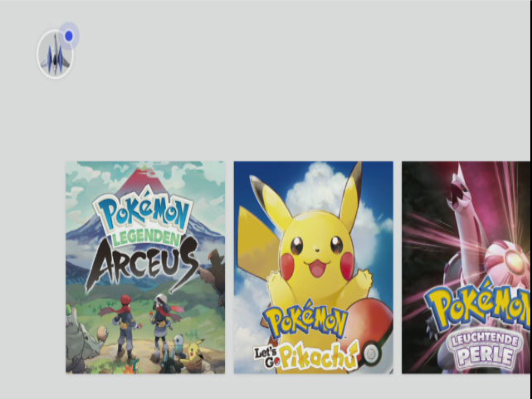Open Pokémon Leuchtende Perle game tile
Screen dimensions: 532x399
(x=466, y=267)
